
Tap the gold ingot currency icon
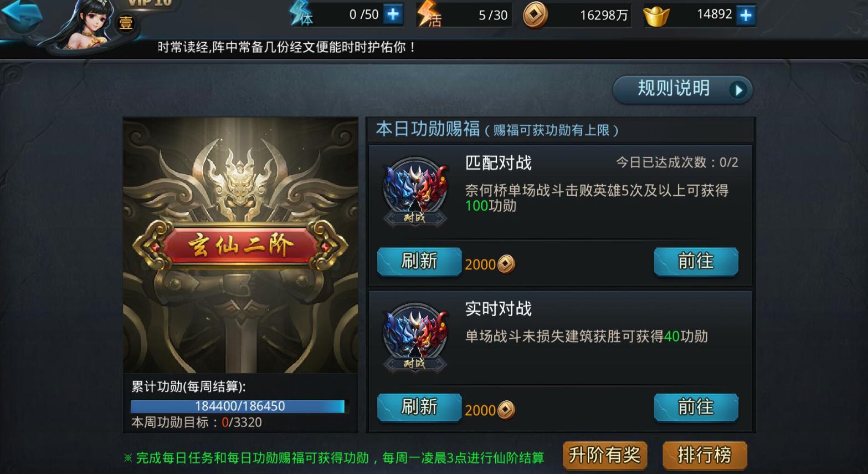[656, 16]
